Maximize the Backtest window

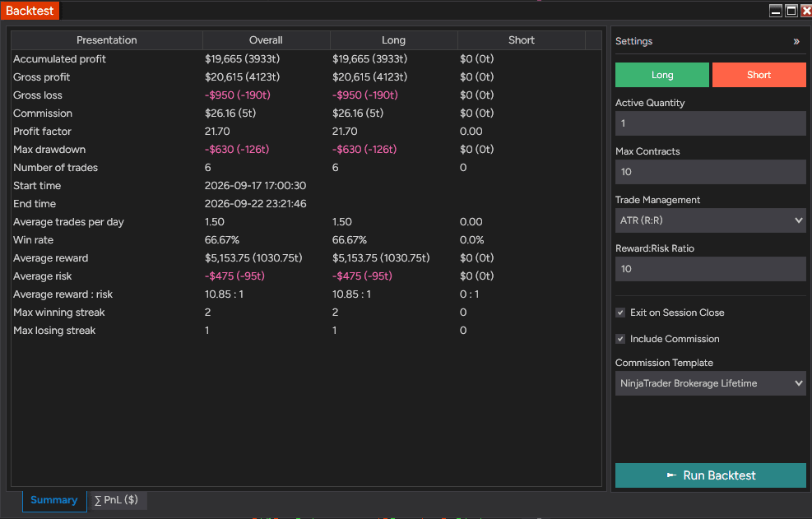(x=791, y=11)
